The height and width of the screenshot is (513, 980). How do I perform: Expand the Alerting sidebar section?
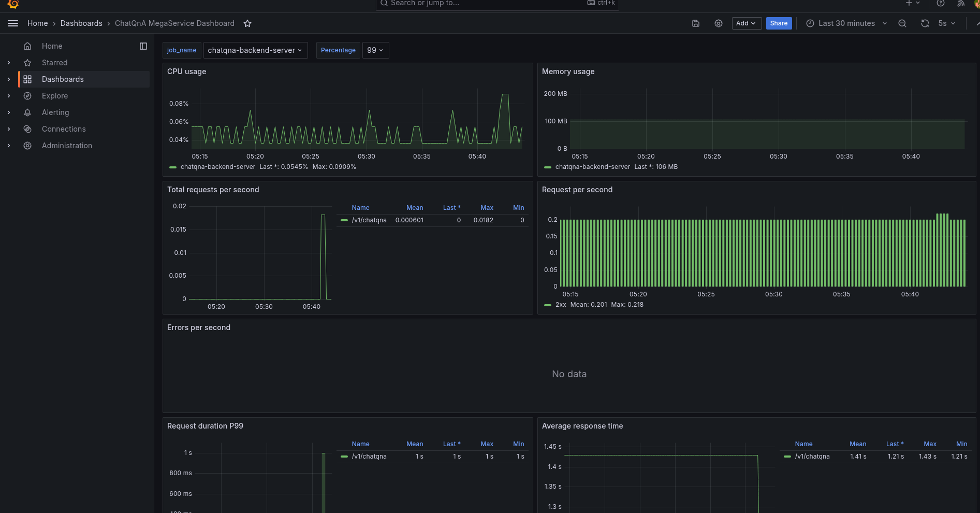coord(9,112)
